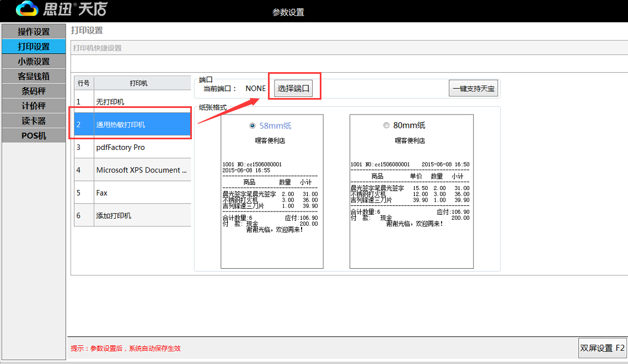Image resolution: width=628 pixels, height=364 pixels.
Task: Click the 参数设置 window title
Action: (288, 13)
